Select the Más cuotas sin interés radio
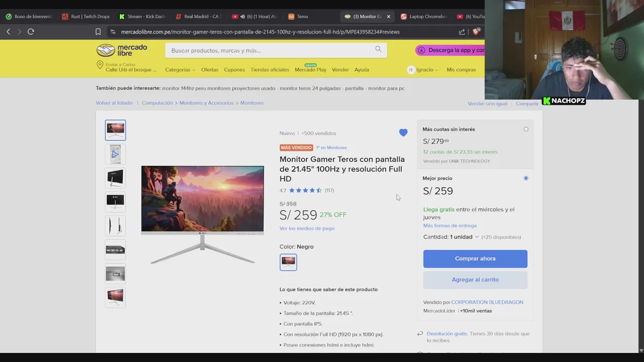The height and width of the screenshot is (362, 644). pos(526,129)
